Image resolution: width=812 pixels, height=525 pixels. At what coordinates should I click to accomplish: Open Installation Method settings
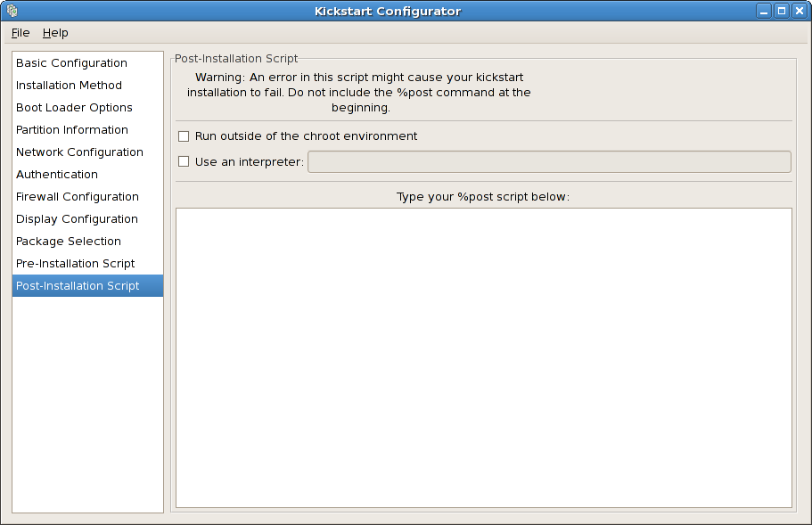click(x=69, y=85)
